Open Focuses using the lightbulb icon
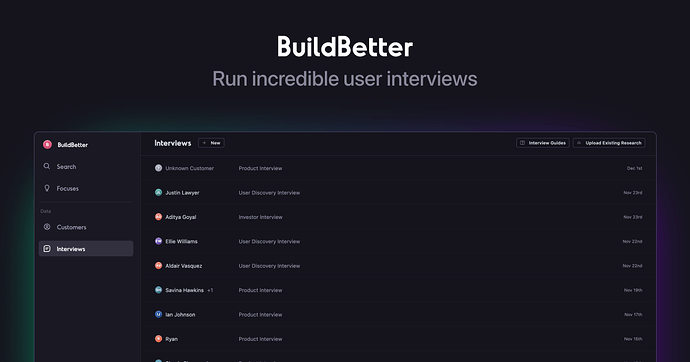This screenshot has height=362, width=690. coord(47,188)
